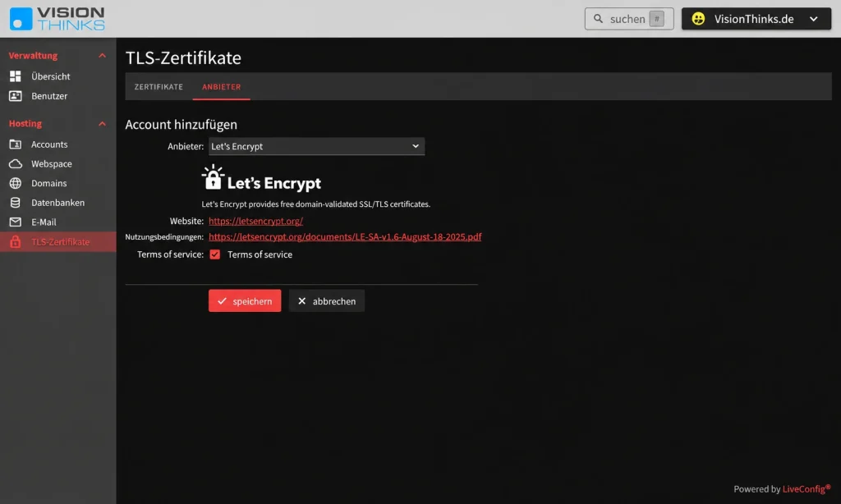This screenshot has height=504, width=841.
Task: Uncheck the Terms of service checkbox
Action: 214,254
